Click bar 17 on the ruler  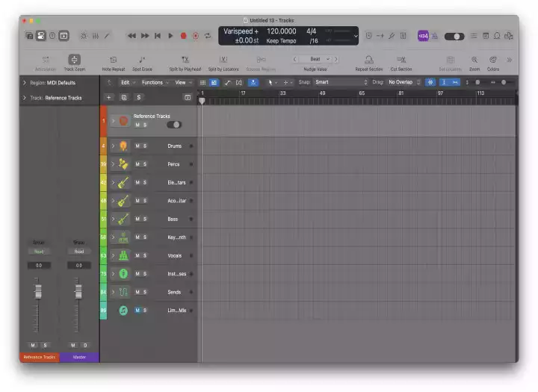[243, 93]
